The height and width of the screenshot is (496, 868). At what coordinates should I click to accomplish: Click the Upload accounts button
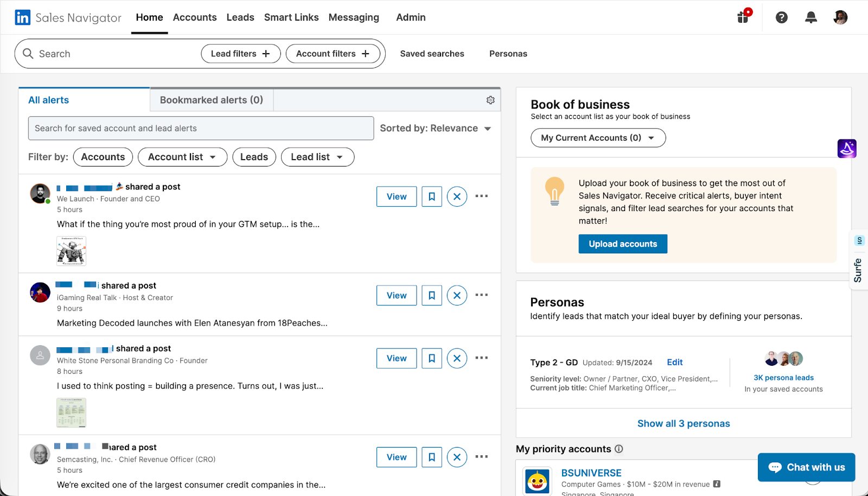pyautogui.click(x=623, y=244)
